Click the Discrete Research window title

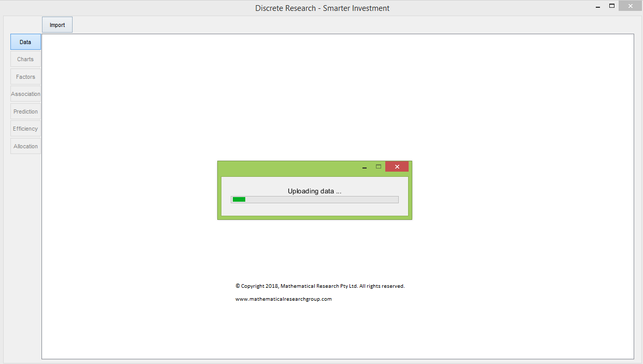pos(322,8)
